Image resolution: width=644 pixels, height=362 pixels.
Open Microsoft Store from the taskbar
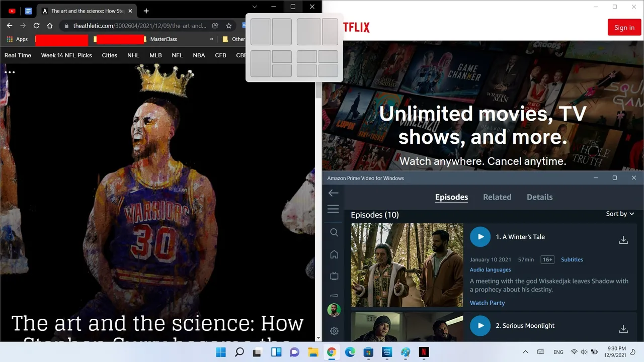click(368, 352)
